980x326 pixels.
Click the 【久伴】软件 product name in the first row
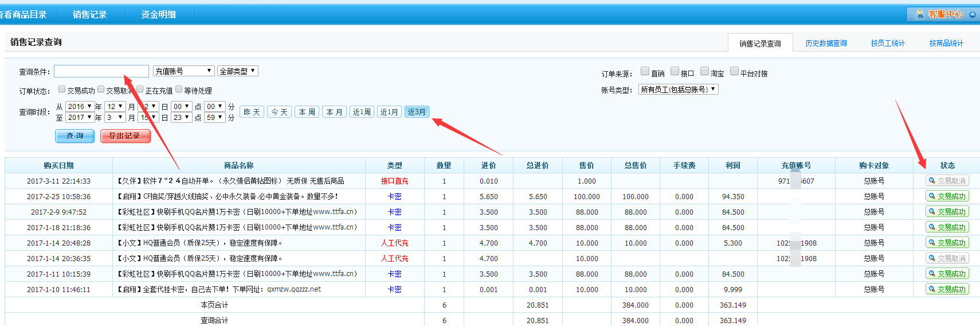(x=230, y=181)
